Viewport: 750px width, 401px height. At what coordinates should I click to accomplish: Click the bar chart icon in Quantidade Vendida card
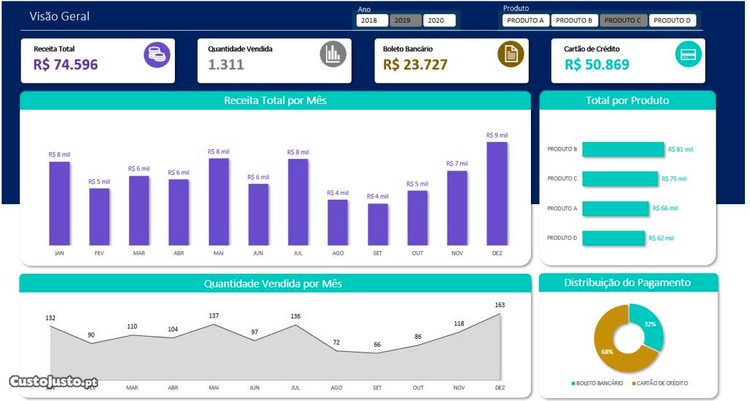pyautogui.click(x=333, y=56)
